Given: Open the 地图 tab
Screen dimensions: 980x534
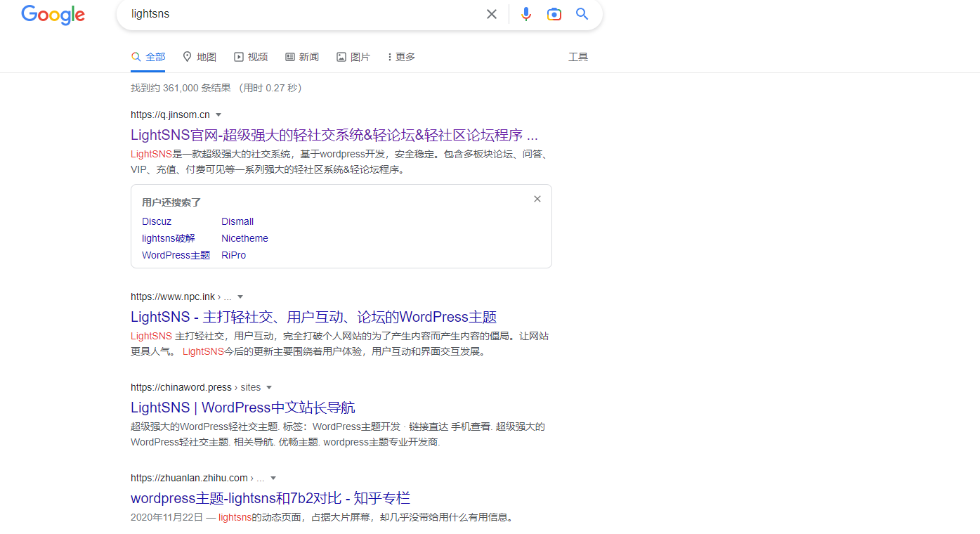Looking at the screenshot, I should [x=199, y=57].
